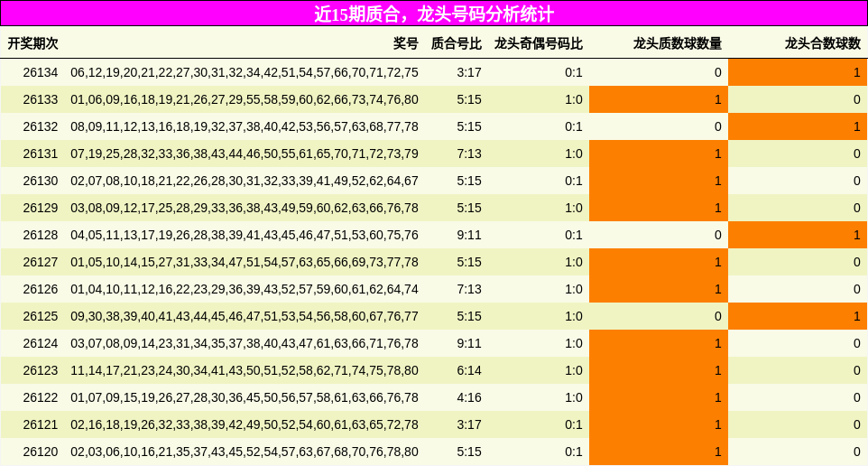Click the 龙头合数球数 column header

823,43
